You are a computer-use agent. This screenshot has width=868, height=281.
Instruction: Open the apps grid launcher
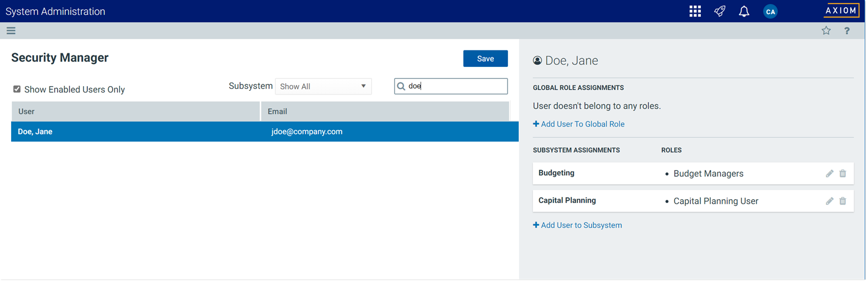pos(695,11)
